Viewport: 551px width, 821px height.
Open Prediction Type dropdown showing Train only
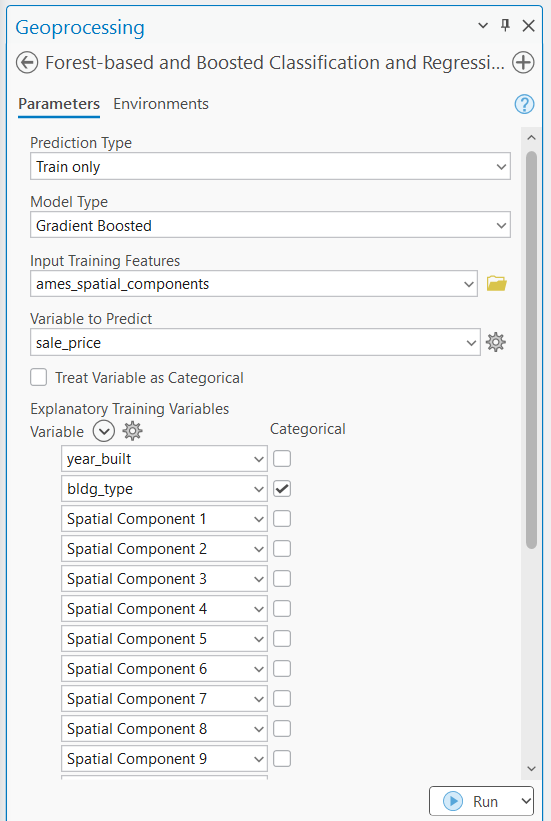click(x=270, y=167)
